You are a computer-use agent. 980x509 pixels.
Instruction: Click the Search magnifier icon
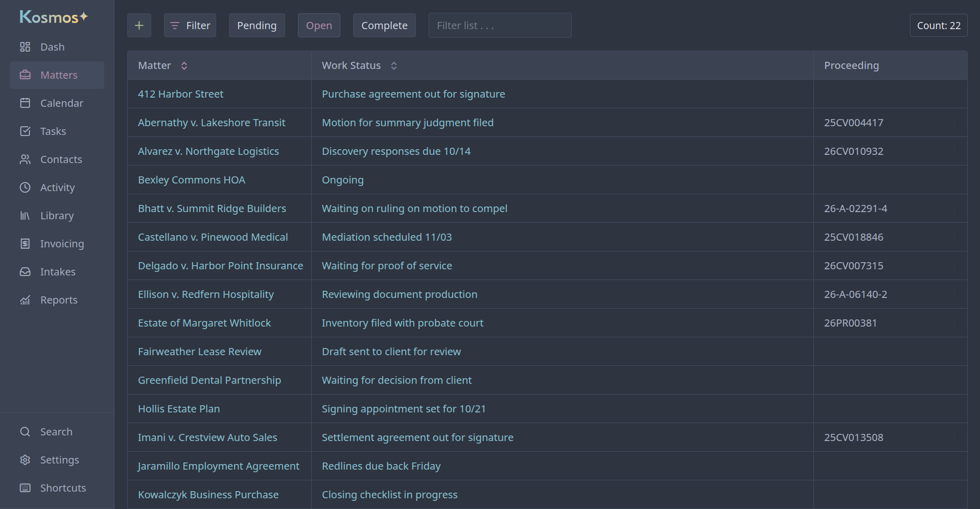click(x=25, y=432)
